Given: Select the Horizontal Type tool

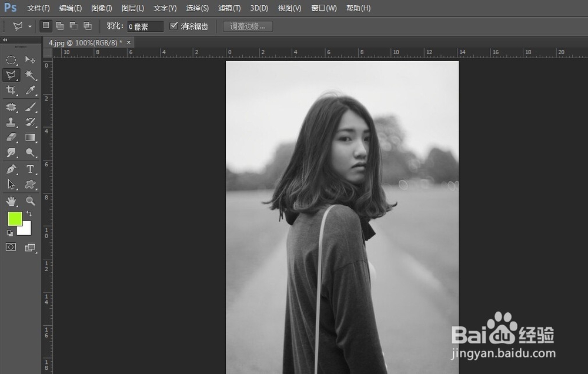Looking at the screenshot, I should [x=30, y=169].
